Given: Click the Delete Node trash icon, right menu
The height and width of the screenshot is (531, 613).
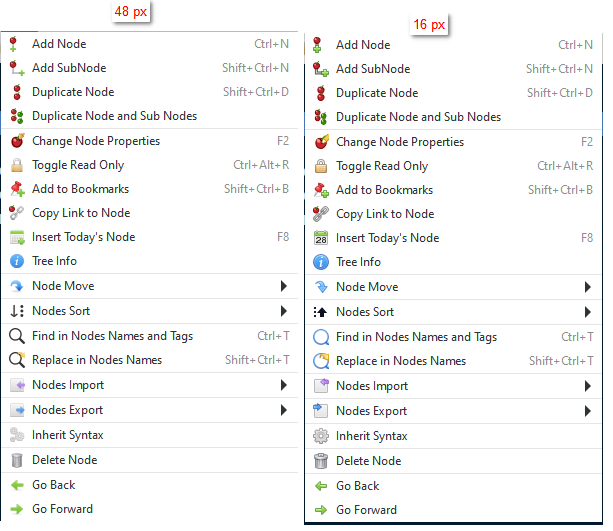Looking at the screenshot, I should pos(321,461).
